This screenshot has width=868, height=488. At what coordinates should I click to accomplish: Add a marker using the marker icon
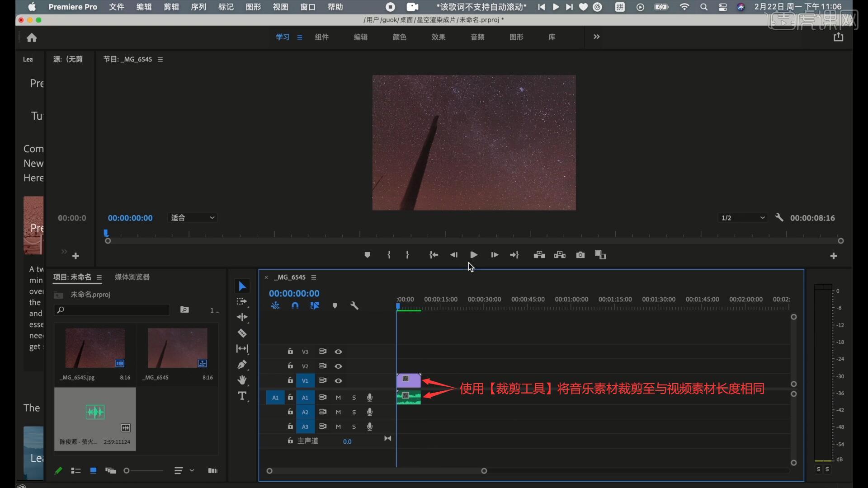[335, 305]
